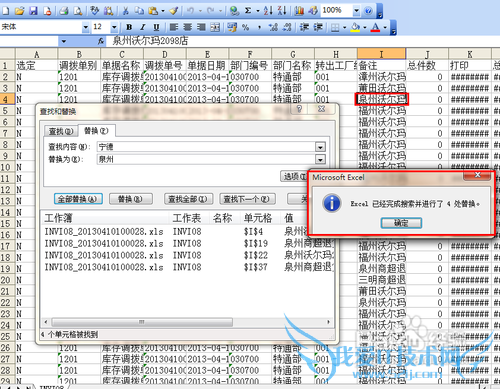The image size is (500, 389).
Task: Click cell I20 containing 三明商超退
Action: pyautogui.click(x=382, y=280)
